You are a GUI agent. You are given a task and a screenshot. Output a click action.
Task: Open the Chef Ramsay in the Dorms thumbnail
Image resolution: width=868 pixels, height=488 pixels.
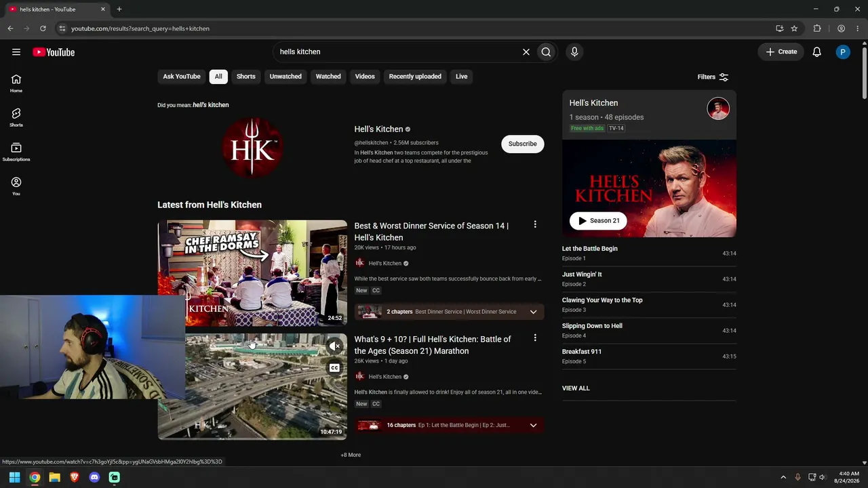tap(252, 272)
